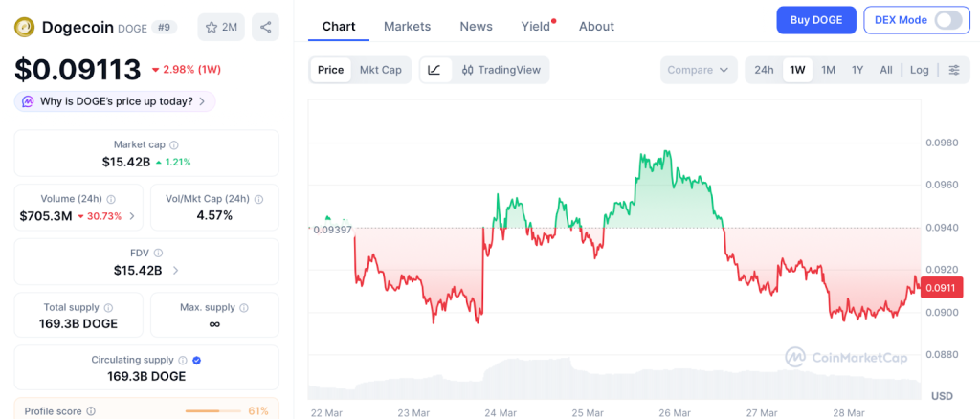Toggle DEX Mode switch
This screenshot has height=419, width=980.
947,20
